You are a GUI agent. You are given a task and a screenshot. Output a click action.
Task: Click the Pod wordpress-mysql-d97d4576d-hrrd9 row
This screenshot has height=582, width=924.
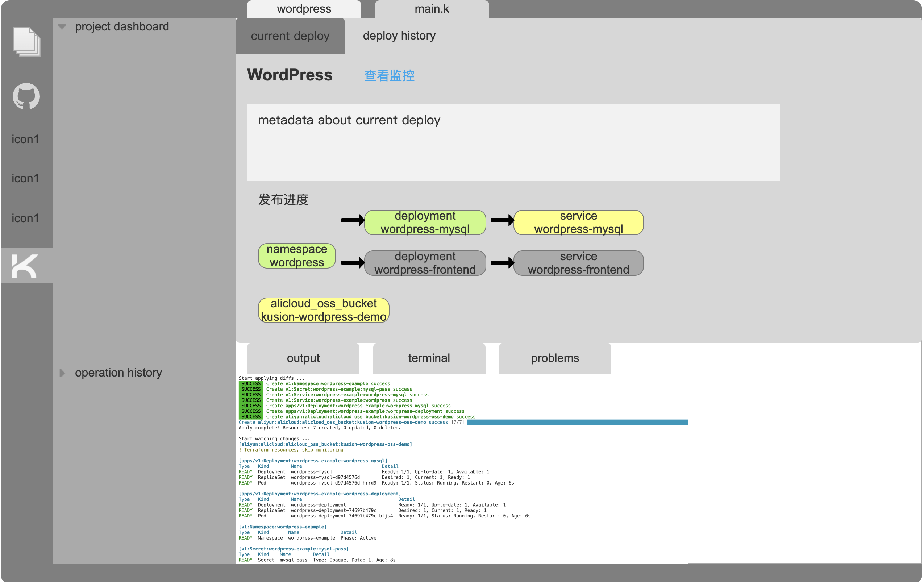point(376,483)
